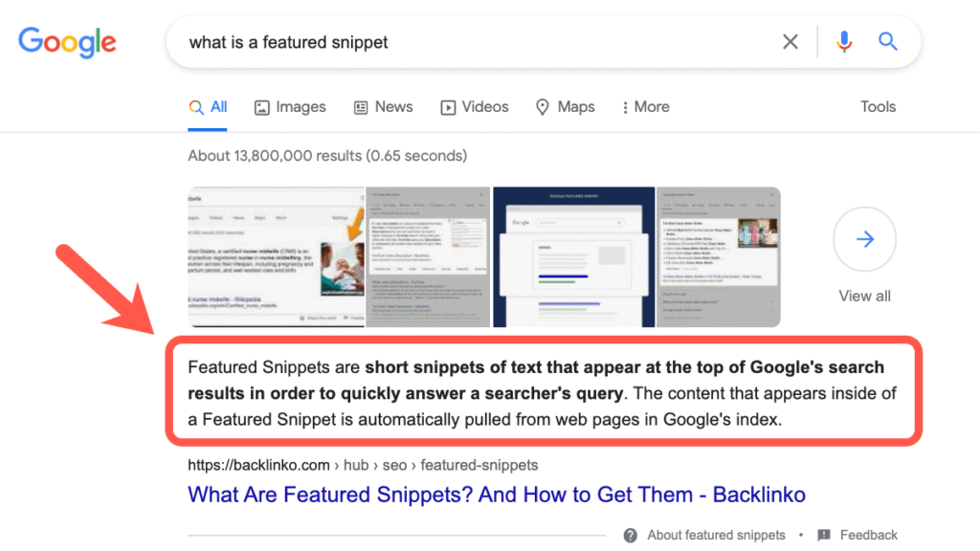Click the blue search magnifier icon

coord(887,41)
